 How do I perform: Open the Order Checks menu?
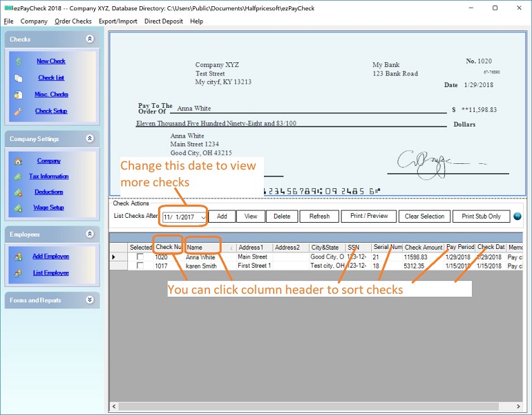73,21
